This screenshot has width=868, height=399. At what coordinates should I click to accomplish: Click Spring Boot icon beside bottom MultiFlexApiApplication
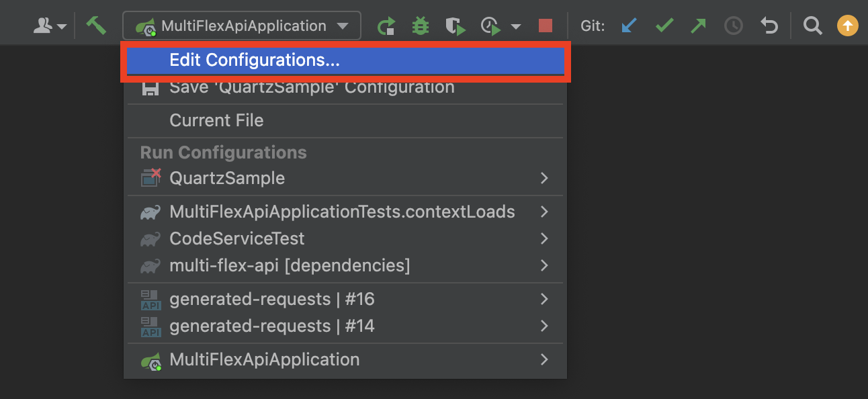tap(150, 361)
